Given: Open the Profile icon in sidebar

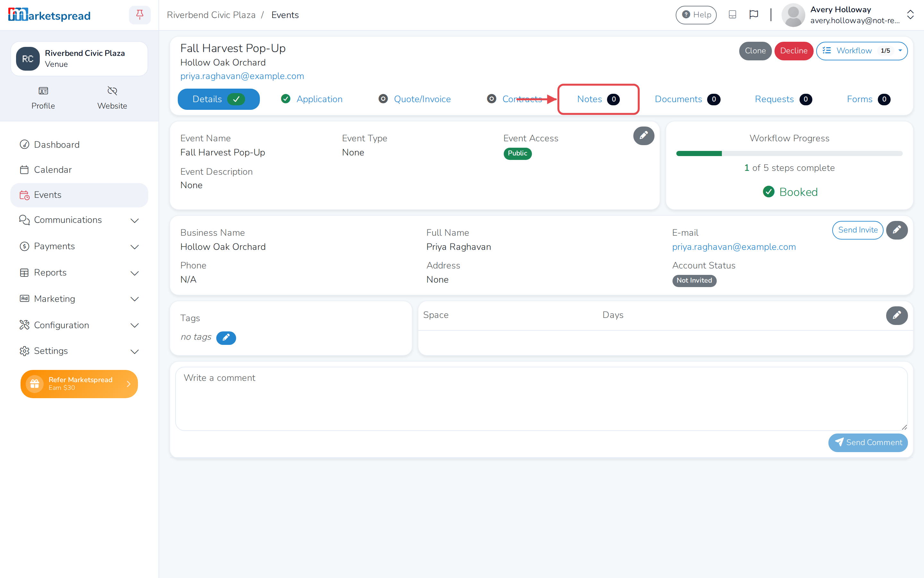Looking at the screenshot, I should pos(43,91).
